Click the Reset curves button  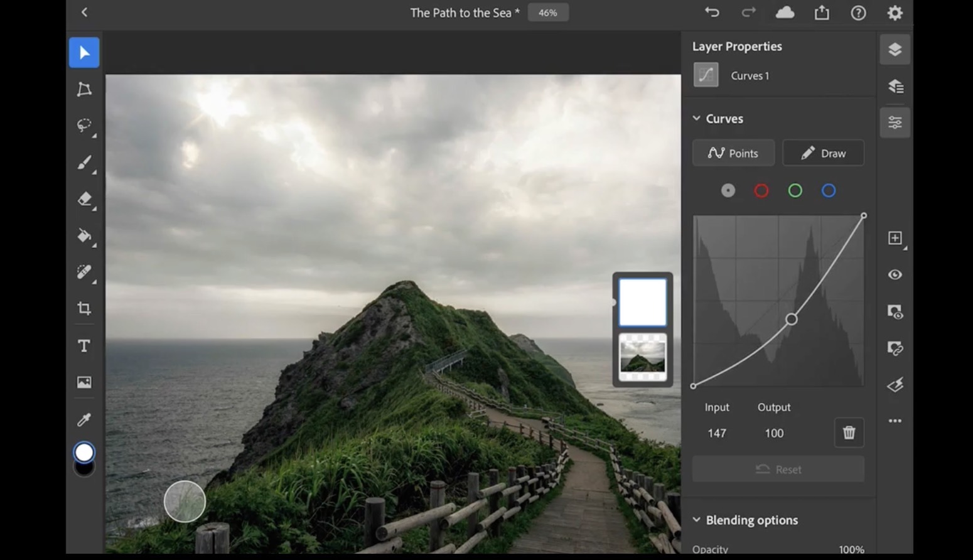coord(778,469)
